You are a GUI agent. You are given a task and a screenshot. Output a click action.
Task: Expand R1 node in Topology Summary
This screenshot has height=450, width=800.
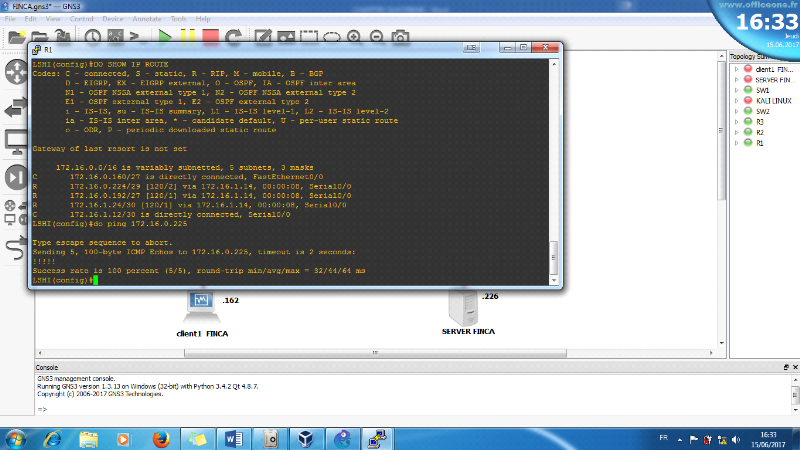point(736,143)
